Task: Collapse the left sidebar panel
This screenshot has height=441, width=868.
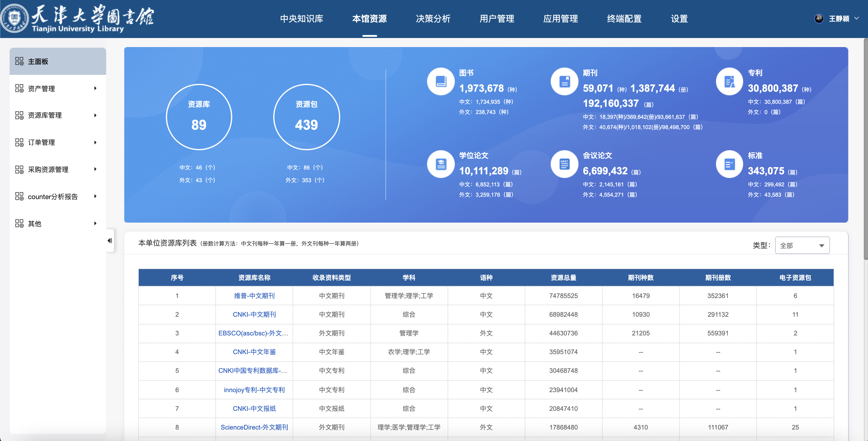Action: (110, 240)
